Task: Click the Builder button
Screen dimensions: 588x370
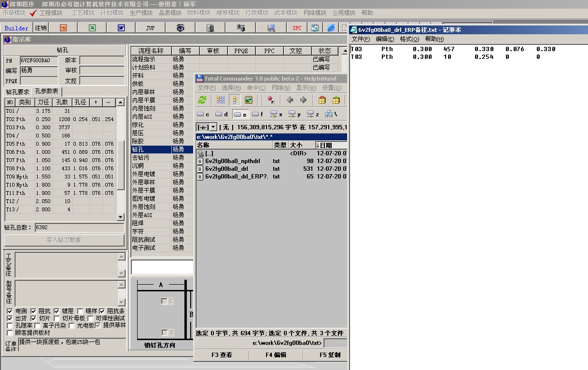Action: (x=17, y=28)
